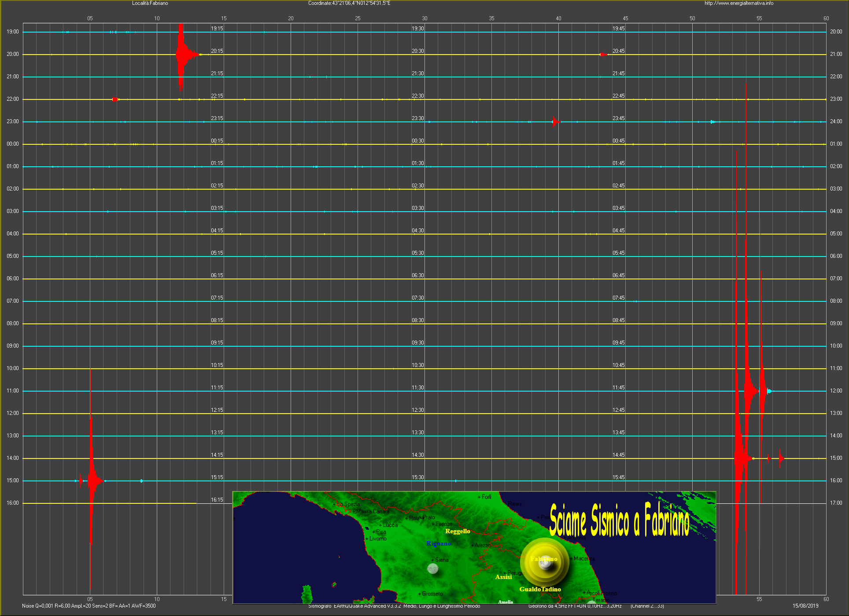Viewport: 849px width, 616px height.
Task: Click the '22:00' left-hand row label
Action: pyautogui.click(x=13, y=99)
